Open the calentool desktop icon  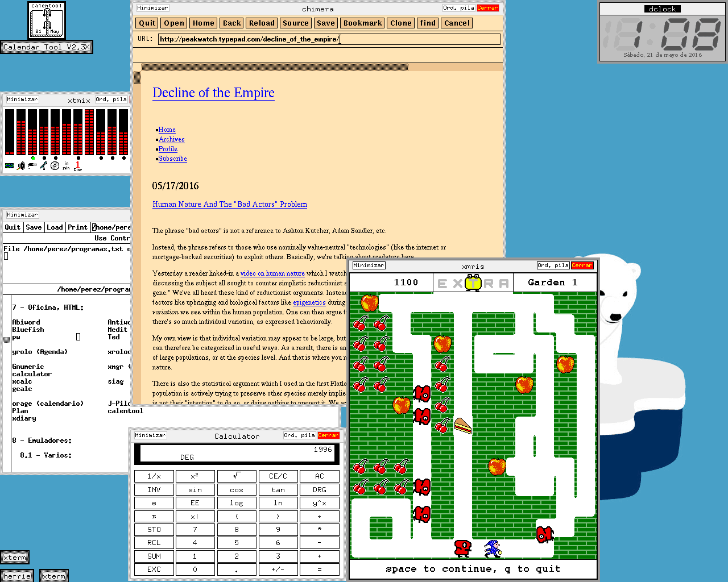[47, 20]
